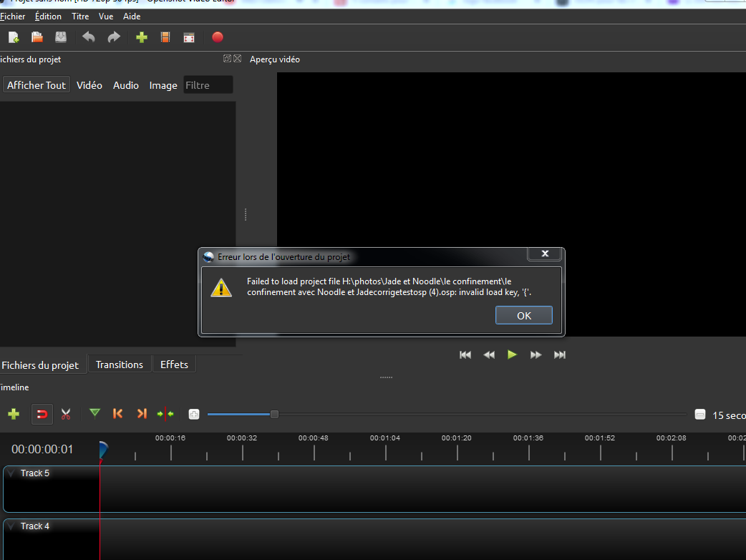Click the Track 5 label
Viewport: 746px width, 560px height.
(35, 473)
